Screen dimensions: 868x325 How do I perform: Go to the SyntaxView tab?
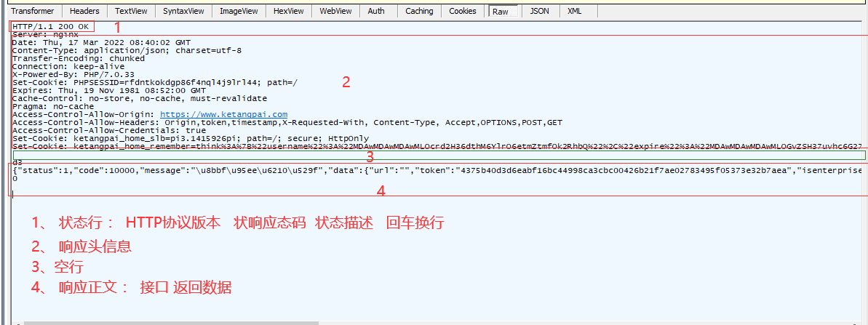point(184,11)
